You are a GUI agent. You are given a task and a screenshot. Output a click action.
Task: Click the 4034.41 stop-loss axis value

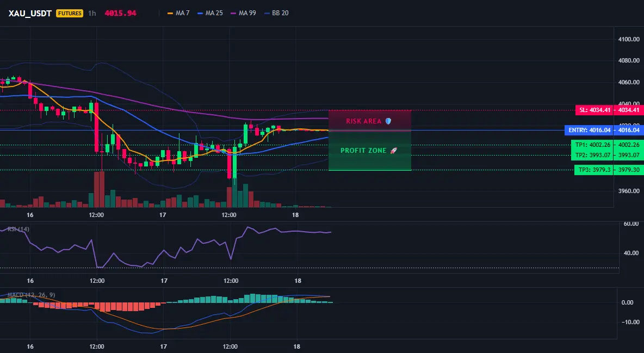pos(629,110)
